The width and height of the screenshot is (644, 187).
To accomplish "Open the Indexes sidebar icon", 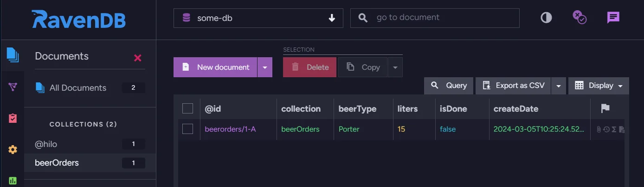I will tap(13, 87).
